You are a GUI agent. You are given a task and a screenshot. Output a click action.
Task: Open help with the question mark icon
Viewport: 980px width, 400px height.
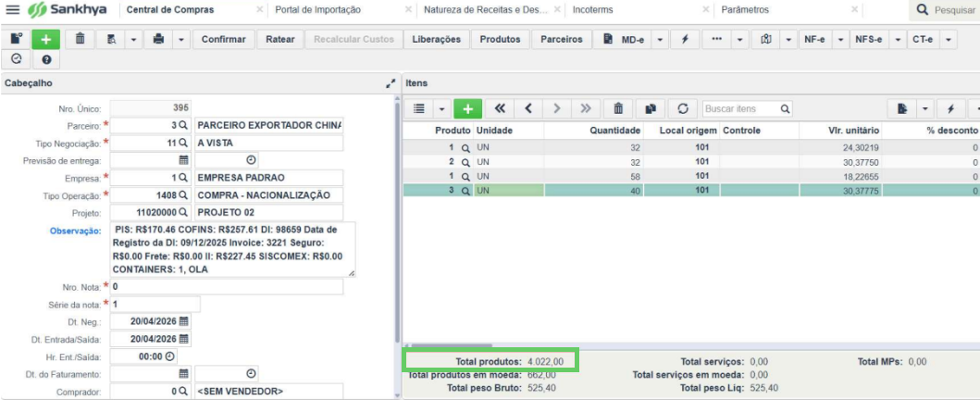click(x=45, y=60)
